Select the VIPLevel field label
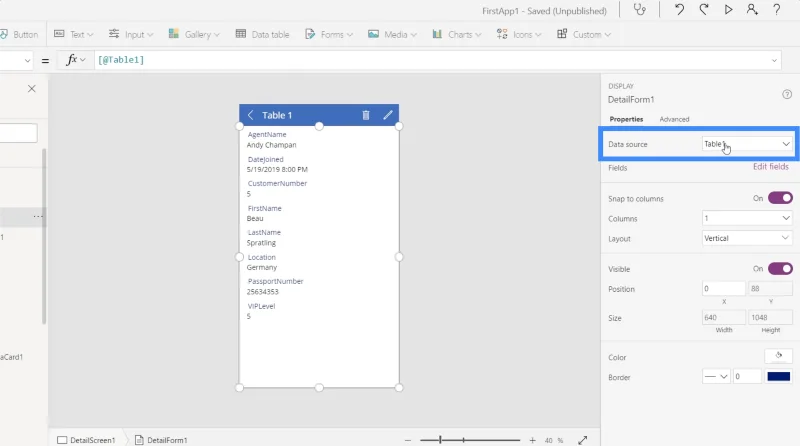Viewport: 800px width, 446px height. coord(261,306)
